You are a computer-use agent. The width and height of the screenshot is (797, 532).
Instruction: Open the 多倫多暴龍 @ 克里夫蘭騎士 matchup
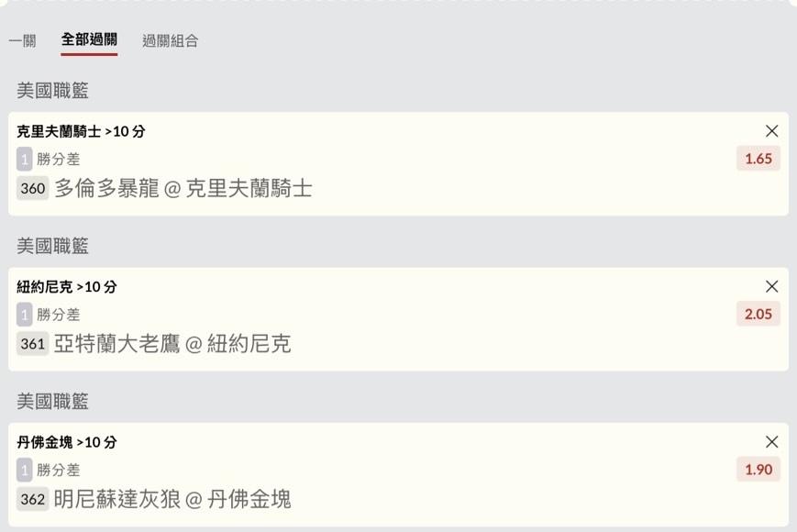(x=183, y=189)
